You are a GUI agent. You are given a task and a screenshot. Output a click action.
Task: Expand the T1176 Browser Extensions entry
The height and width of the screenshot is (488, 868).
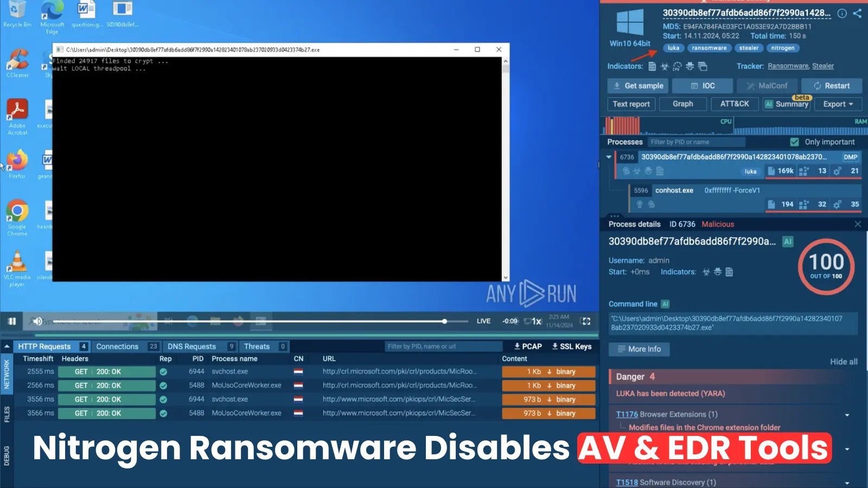tap(847, 415)
